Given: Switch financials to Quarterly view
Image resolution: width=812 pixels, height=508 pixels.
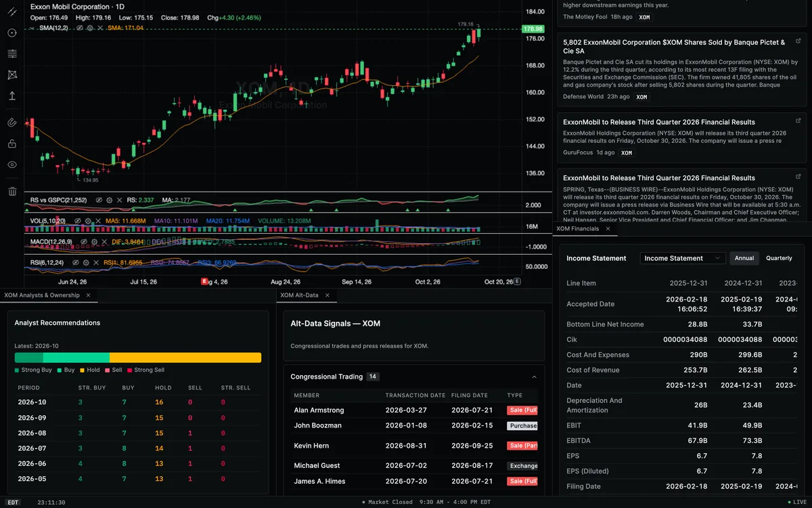Looking at the screenshot, I should [779, 258].
